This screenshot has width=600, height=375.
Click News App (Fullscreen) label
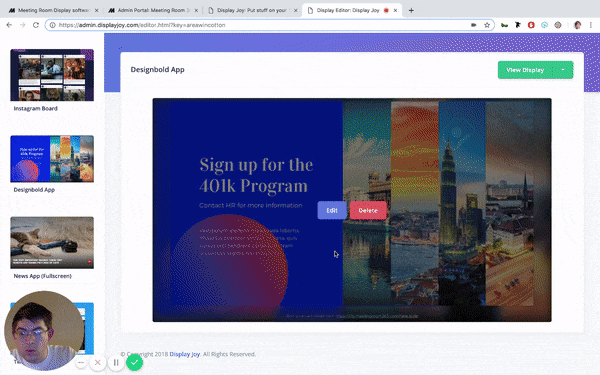[42, 276]
